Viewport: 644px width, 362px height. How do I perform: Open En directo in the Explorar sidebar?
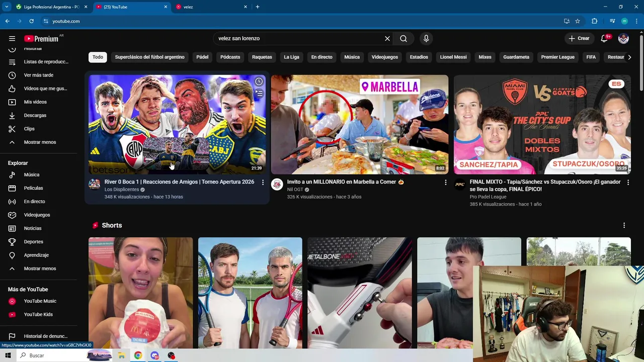pos(38,202)
